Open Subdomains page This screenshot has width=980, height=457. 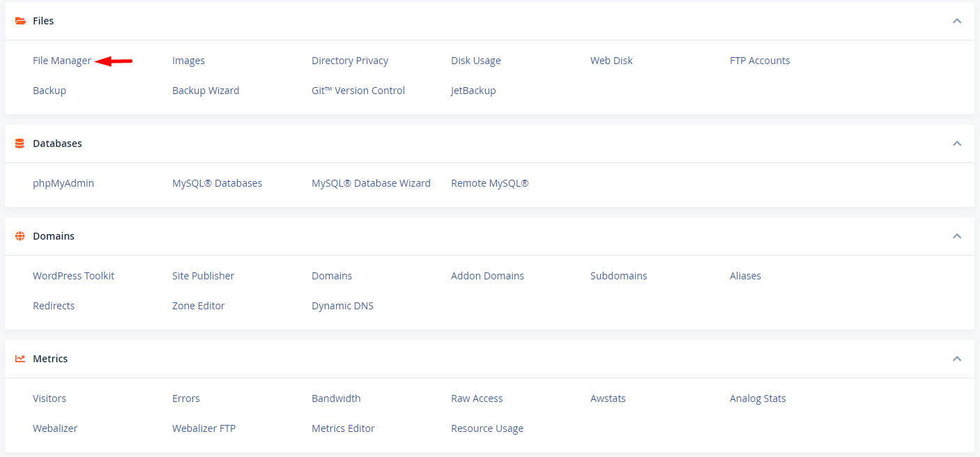tap(619, 276)
